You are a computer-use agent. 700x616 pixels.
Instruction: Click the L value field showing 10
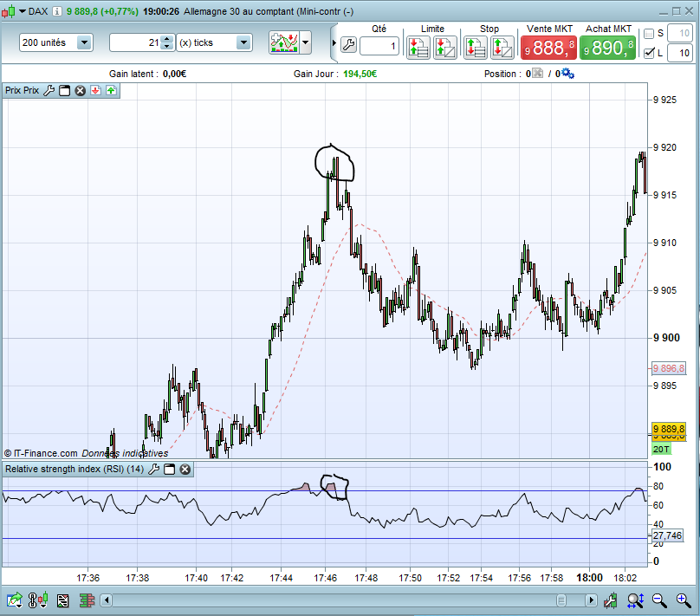click(679, 53)
